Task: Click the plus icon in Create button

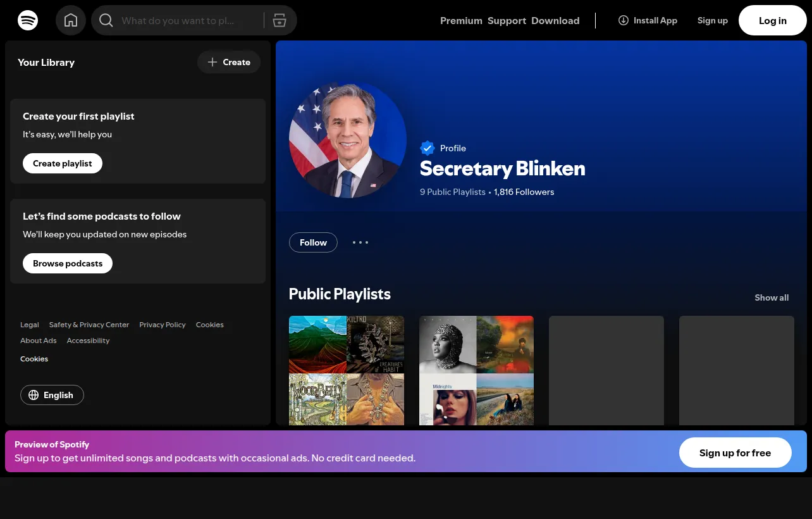Action: tap(212, 62)
